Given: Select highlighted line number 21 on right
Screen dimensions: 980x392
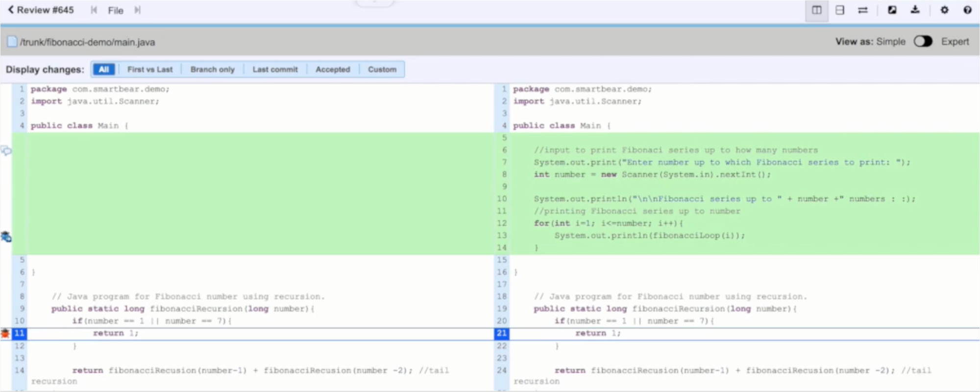Looking at the screenshot, I should (502, 333).
